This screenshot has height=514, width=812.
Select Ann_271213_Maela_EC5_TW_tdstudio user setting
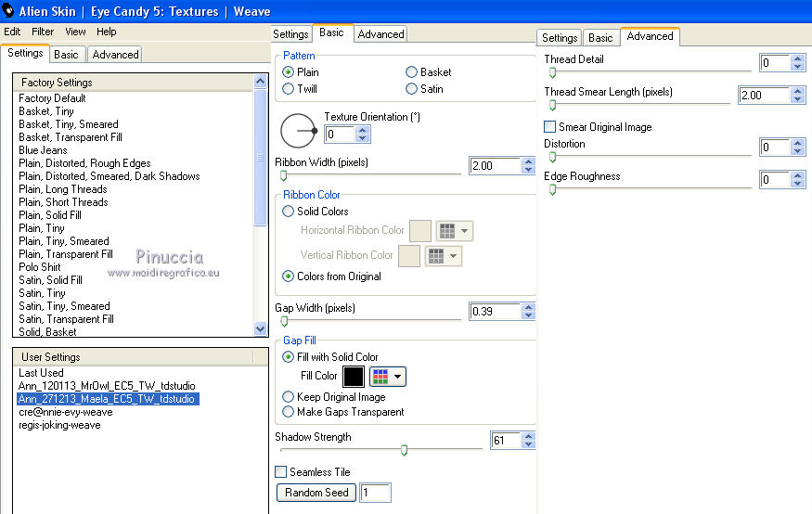click(x=108, y=399)
